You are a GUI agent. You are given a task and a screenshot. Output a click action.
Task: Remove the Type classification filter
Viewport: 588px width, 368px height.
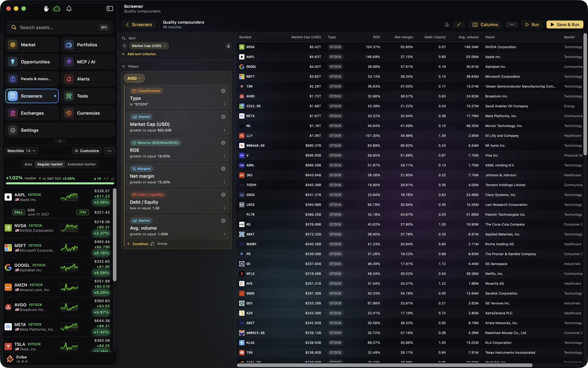click(223, 91)
